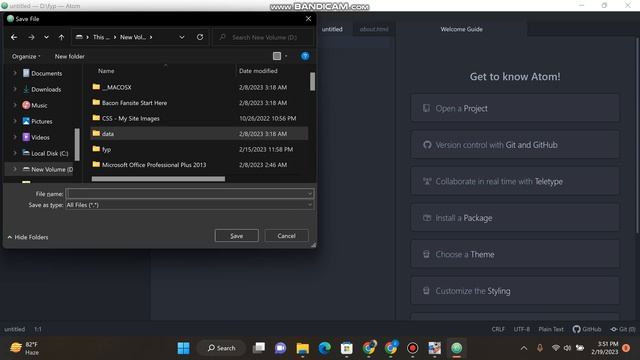The width and height of the screenshot is (640, 360).
Task: Open File Explorer from taskbar
Action: coord(302,348)
